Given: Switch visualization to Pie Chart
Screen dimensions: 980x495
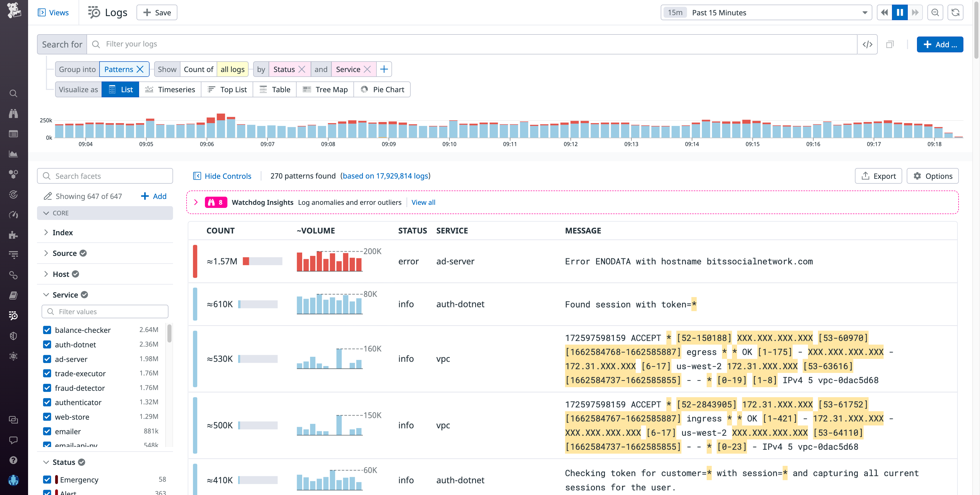Looking at the screenshot, I should coord(382,89).
